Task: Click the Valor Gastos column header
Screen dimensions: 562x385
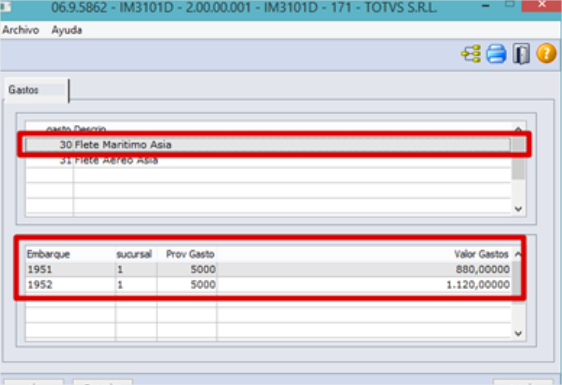Action: click(364, 254)
